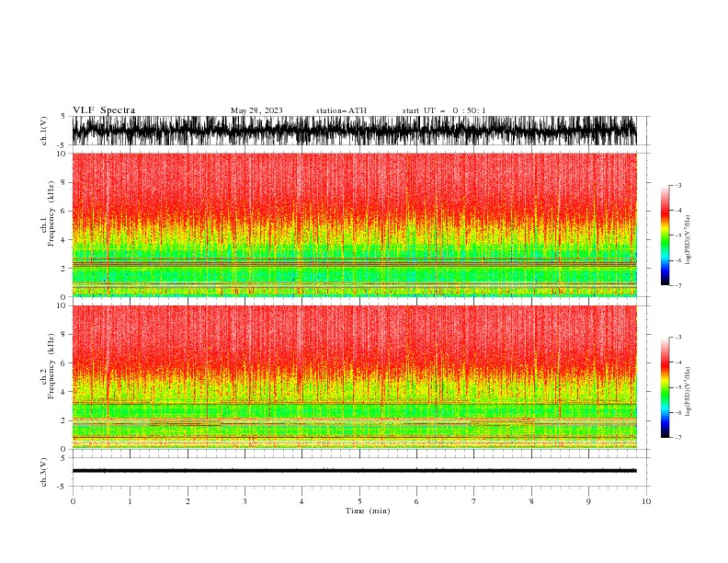728x563 pixels.
Task: Click the ch.1 voltage waveform trace panel
Action: pyautogui.click(x=354, y=131)
